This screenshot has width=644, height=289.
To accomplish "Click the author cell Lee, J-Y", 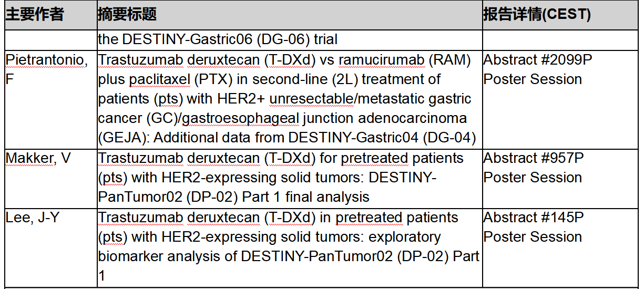I will [33, 218].
